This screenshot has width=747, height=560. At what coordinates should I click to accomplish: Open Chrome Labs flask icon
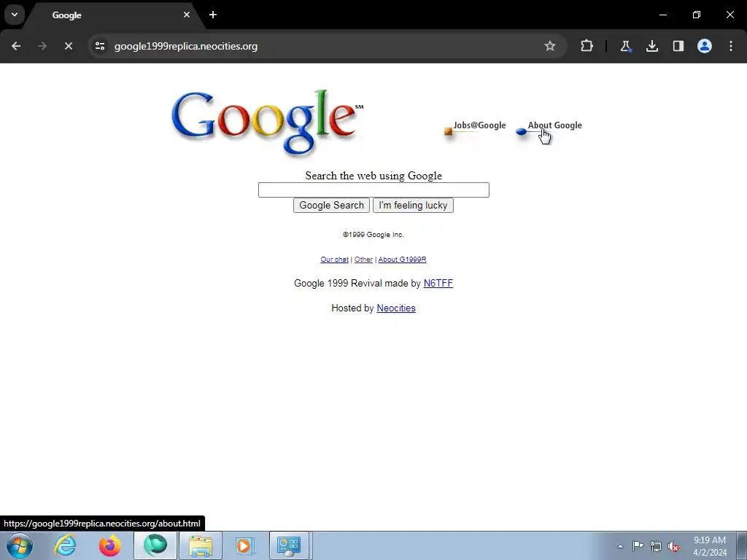click(x=625, y=46)
